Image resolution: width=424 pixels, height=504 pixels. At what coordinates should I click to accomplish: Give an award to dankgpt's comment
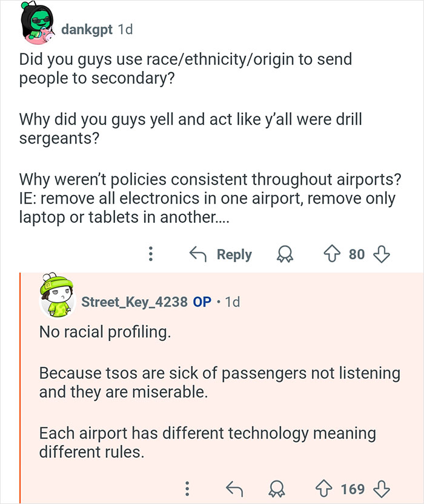click(x=285, y=254)
